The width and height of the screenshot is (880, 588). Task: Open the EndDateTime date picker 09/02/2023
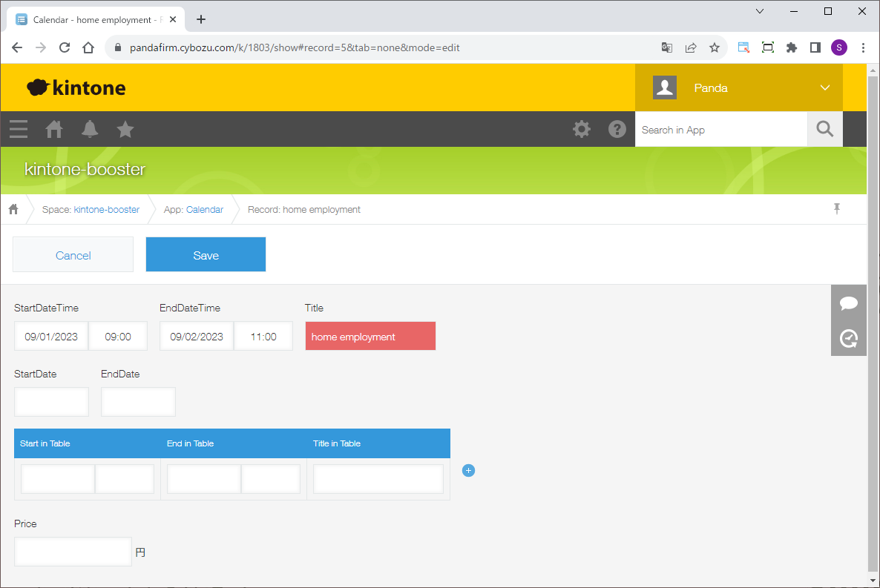pyautogui.click(x=197, y=337)
